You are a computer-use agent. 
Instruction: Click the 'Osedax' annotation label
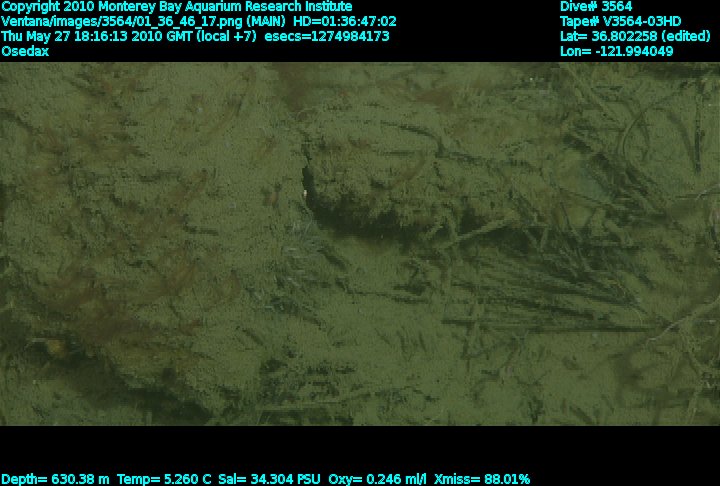[25, 51]
